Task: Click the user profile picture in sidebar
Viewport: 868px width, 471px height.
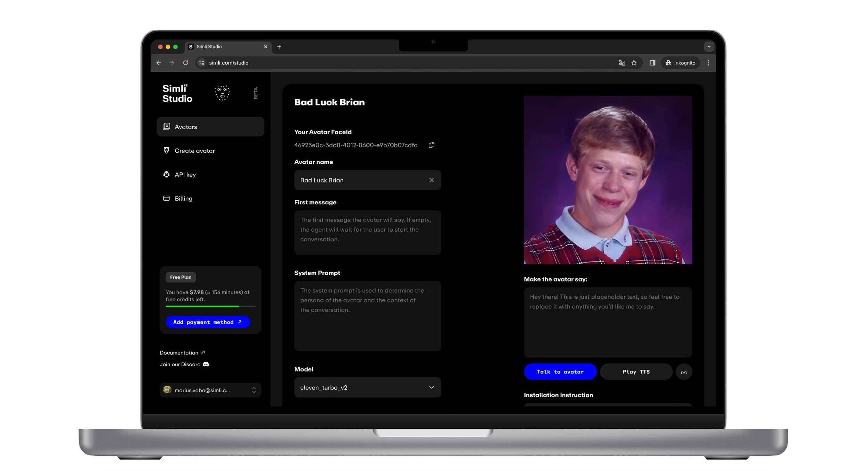Action: tap(167, 390)
